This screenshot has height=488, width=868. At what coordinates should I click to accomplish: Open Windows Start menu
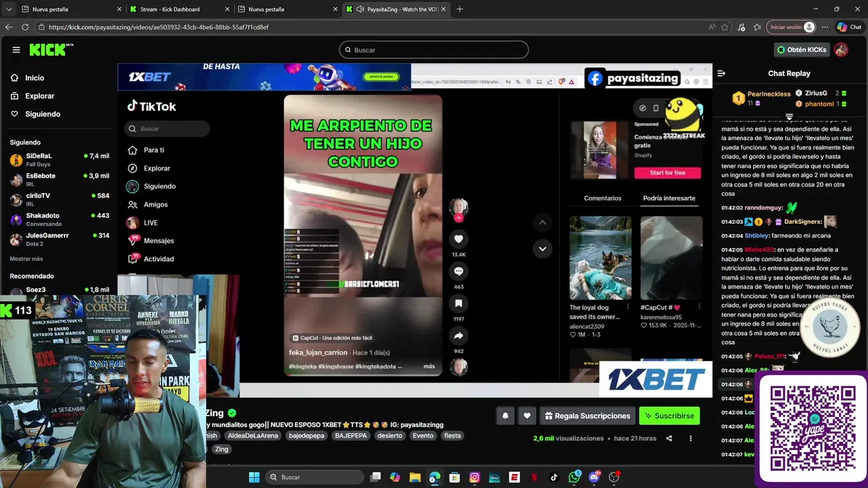pyautogui.click(x=254, y=477)
